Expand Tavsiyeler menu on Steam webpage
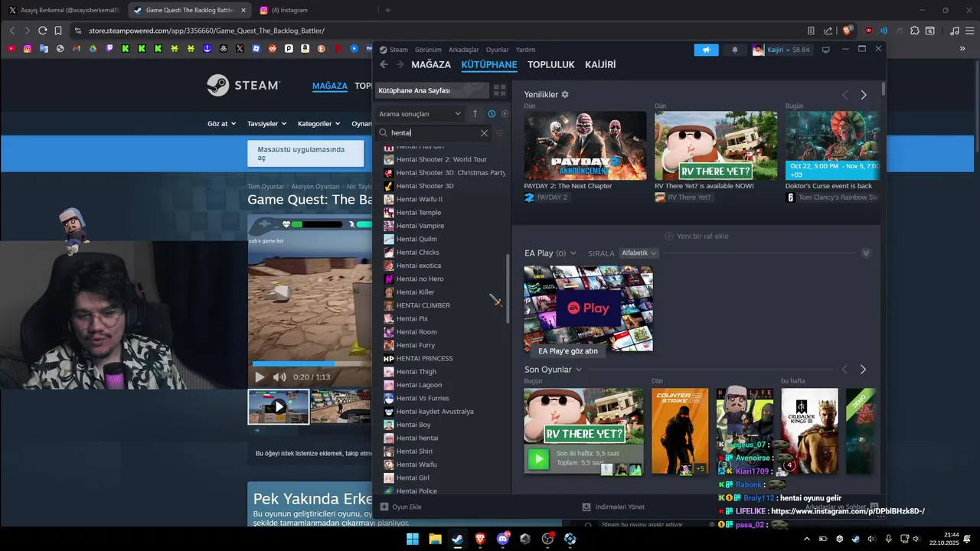This screenshot has width=980, height=551. pyautogui.click(x=266, y=123)
